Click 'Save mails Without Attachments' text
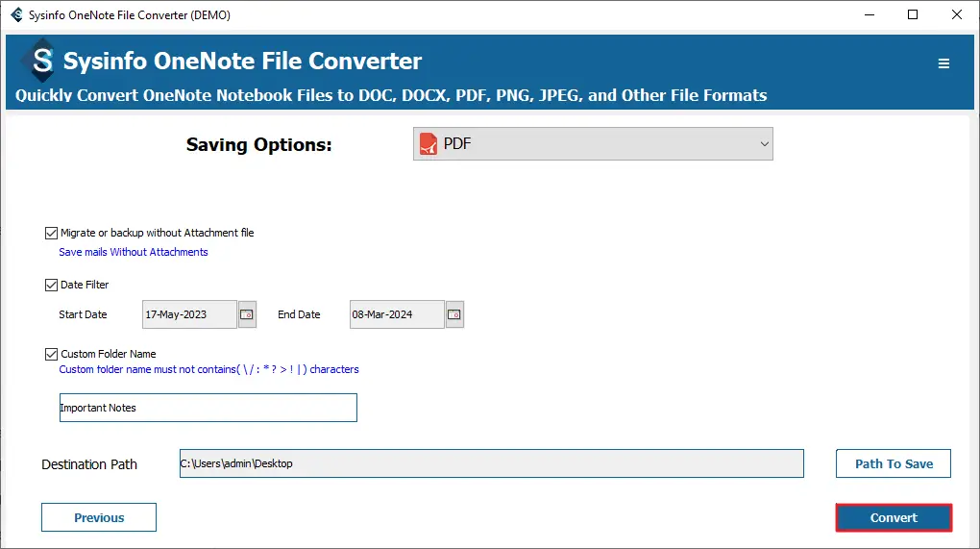Screen dimensions: 980x549 coord(134,252)
